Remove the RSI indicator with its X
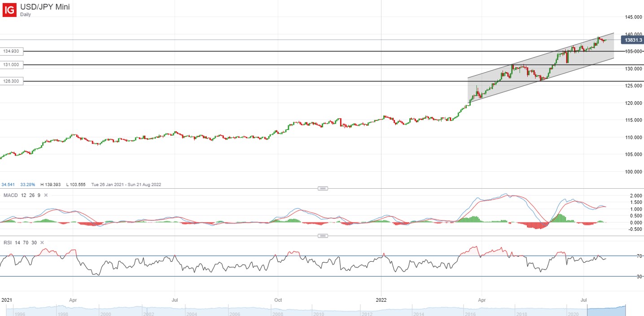 (42, 242)
